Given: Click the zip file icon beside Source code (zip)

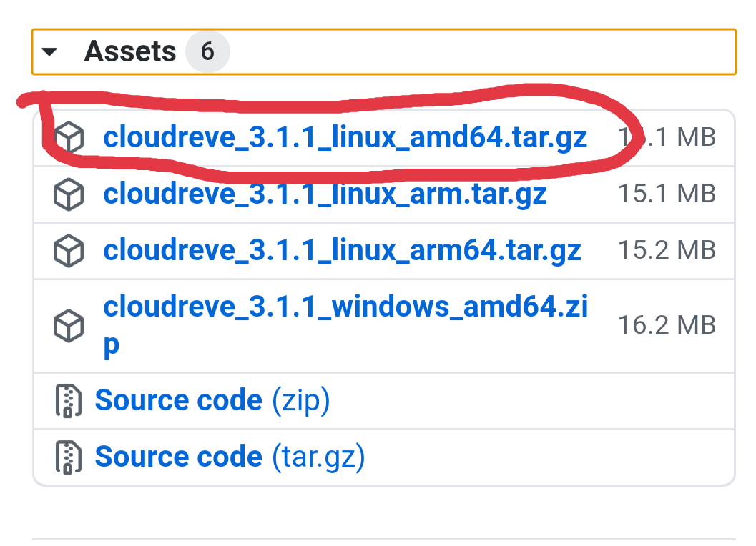Looking at the screenshot, I should [69, 401].
